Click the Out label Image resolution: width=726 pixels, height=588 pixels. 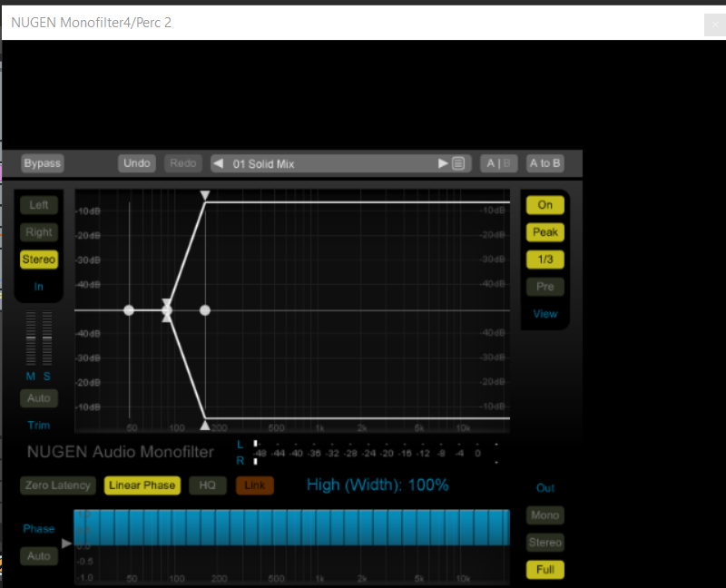coord(545,488)
